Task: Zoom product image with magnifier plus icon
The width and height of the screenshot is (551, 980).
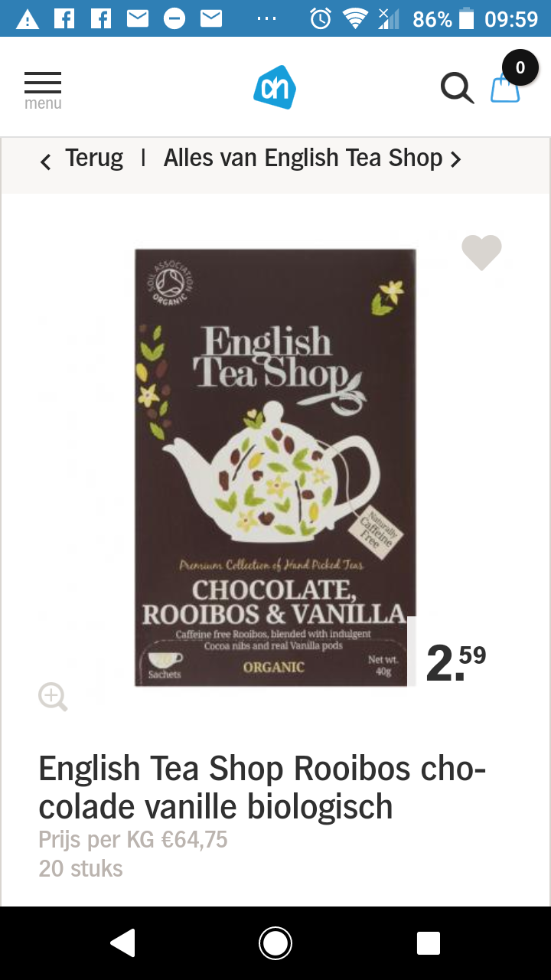Action: [x=53, y=697]
